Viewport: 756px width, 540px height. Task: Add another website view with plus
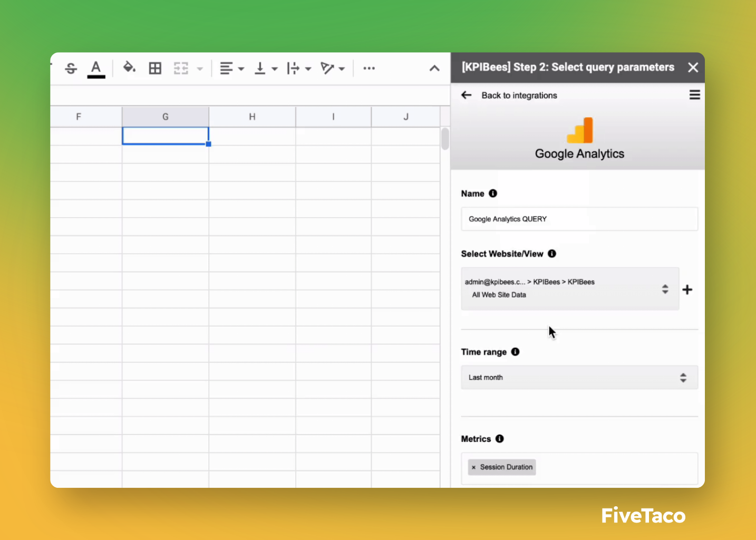click(687, 290)
